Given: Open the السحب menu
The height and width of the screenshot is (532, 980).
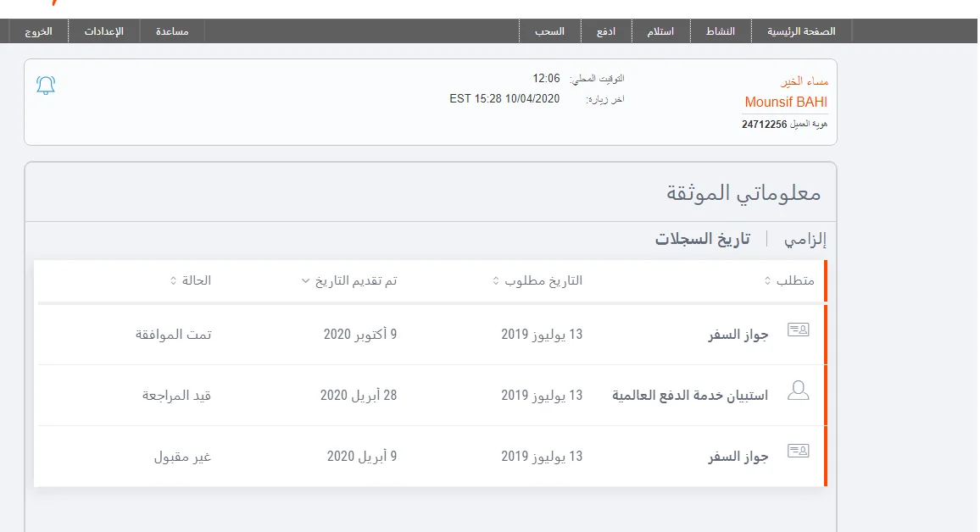Looking at the screenshot, I should [549, 31].
